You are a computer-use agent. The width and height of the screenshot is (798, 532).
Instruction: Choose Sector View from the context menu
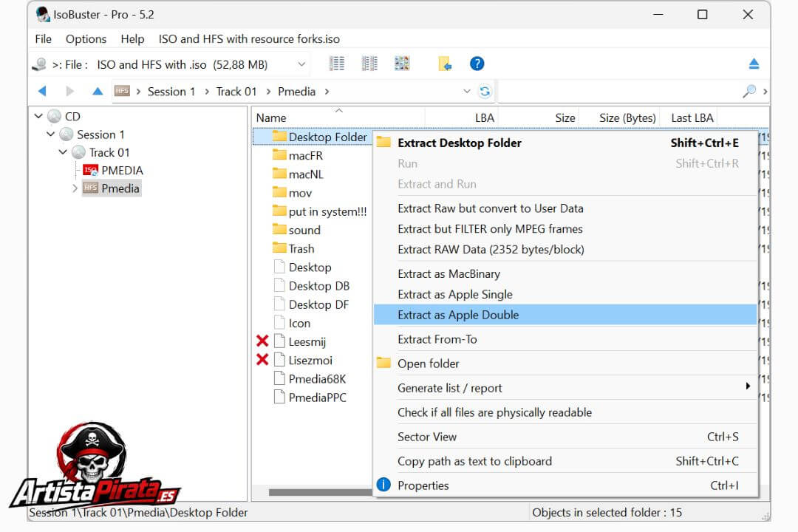565,437
